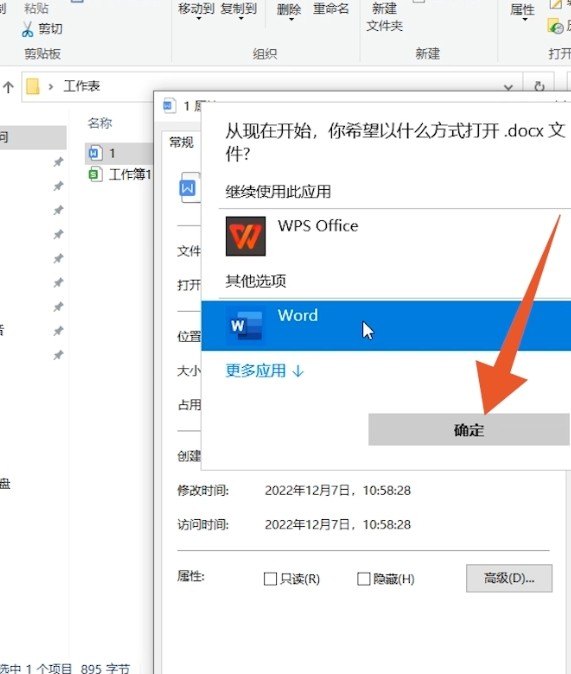The width and height of the screenshot is (571, 674).
Task: Select 工作表 in the address path
Action: (82, 86)
